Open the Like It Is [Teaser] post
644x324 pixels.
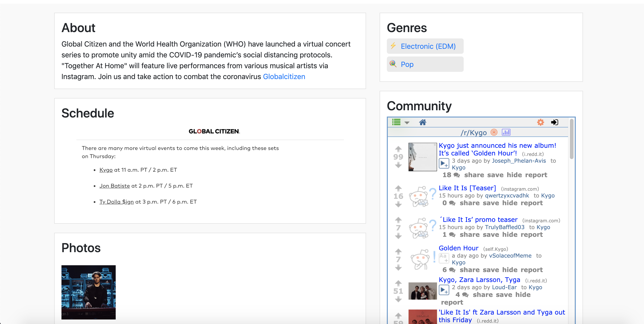[467, 188]
